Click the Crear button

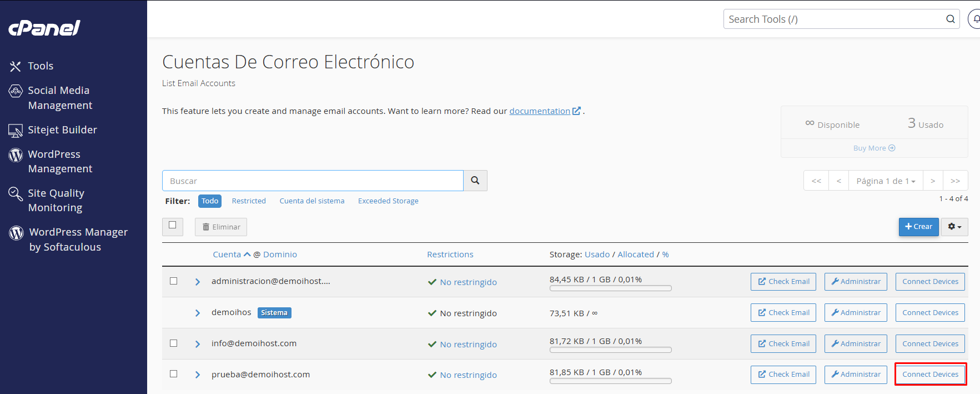(918, 227)
